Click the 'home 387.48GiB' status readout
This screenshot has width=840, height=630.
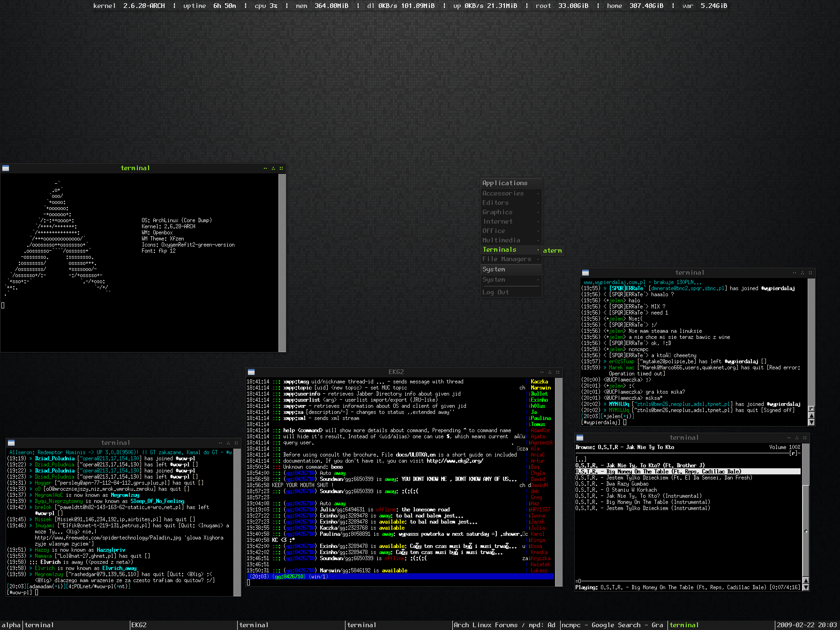pyautogui.click(x=635, y=6)
